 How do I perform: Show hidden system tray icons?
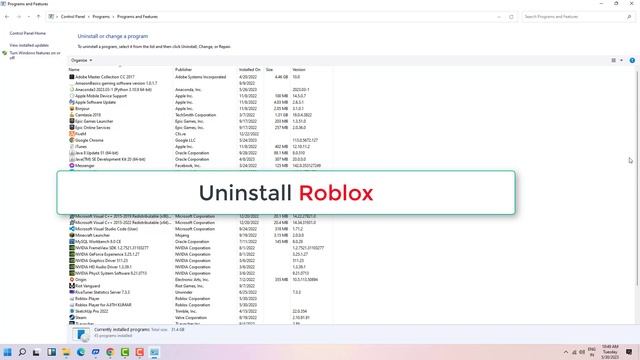pyautogui.click(x=565, y=352)
